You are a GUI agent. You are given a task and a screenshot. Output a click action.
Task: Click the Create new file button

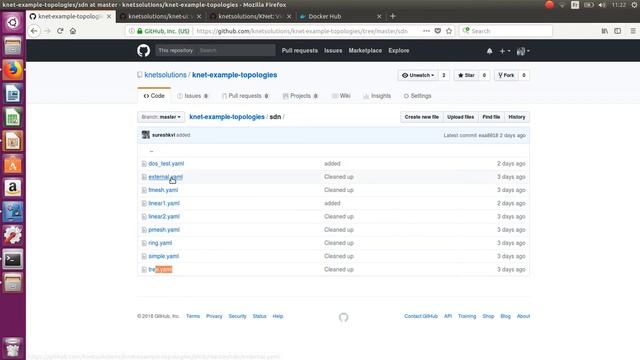pos(422,117)
